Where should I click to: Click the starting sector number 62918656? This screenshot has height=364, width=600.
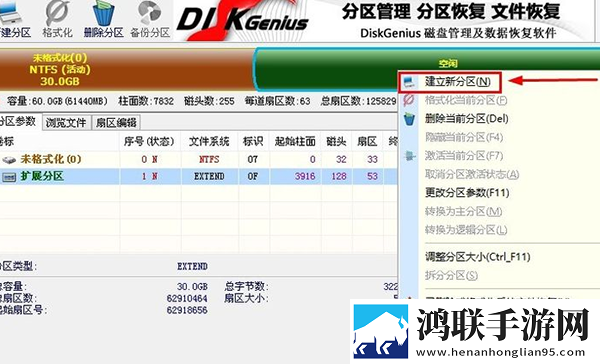pos(187,310)
